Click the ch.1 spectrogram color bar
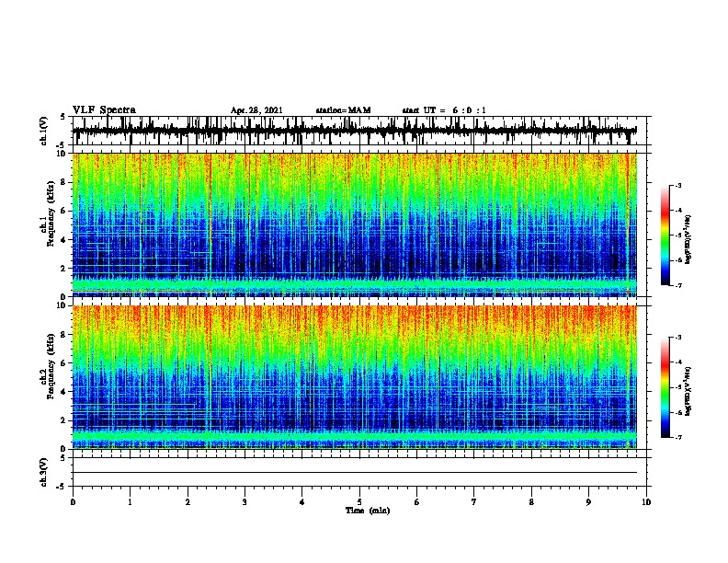 [665, 236]
